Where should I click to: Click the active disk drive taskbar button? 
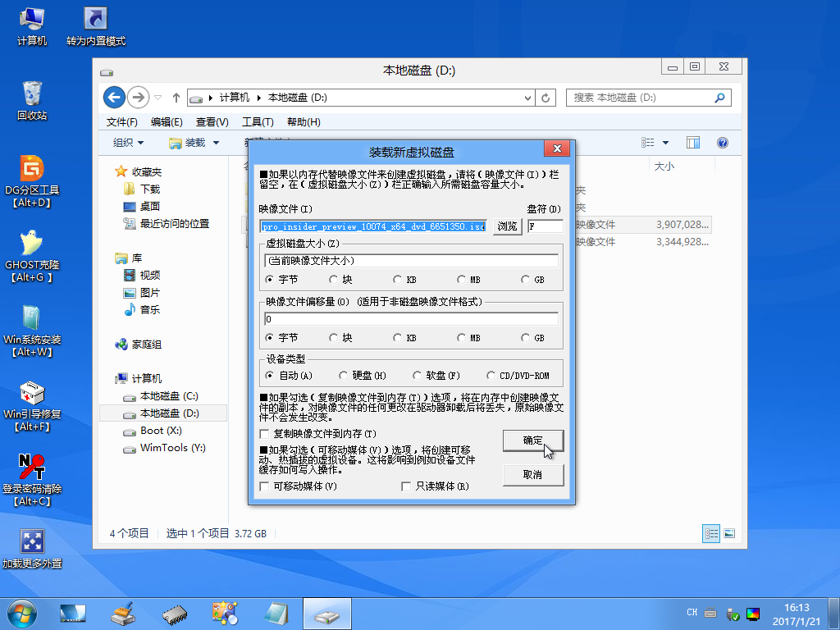click(327, 614)
